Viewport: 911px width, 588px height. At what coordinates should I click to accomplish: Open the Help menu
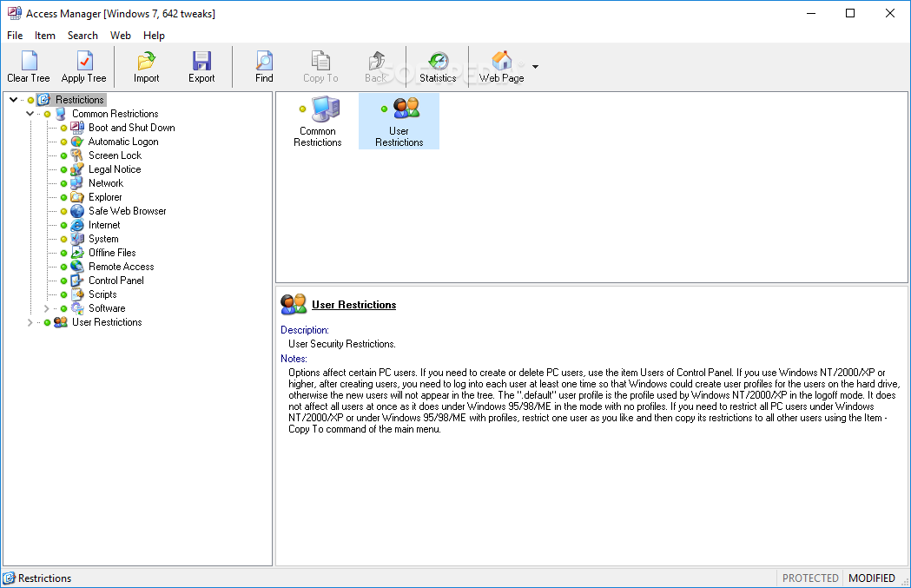(154, 36)
